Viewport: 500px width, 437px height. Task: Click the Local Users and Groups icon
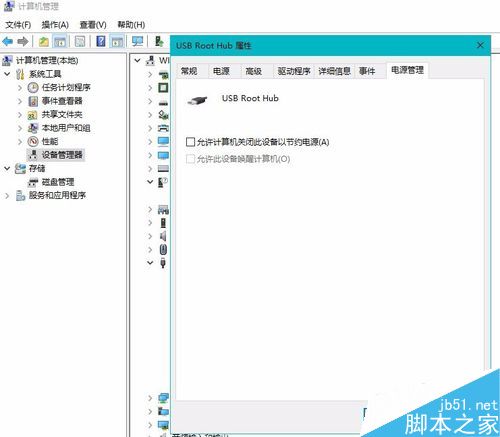point(33,128)
